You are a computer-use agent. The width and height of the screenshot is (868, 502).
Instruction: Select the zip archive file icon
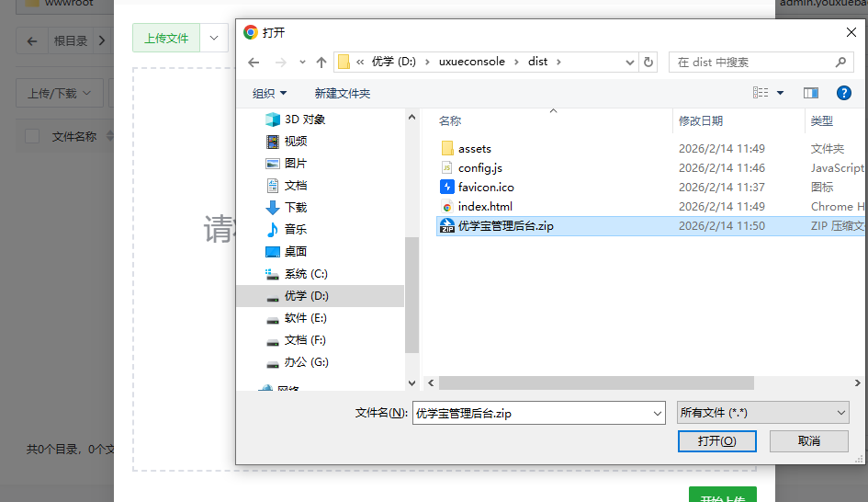(x=447, y=225)
